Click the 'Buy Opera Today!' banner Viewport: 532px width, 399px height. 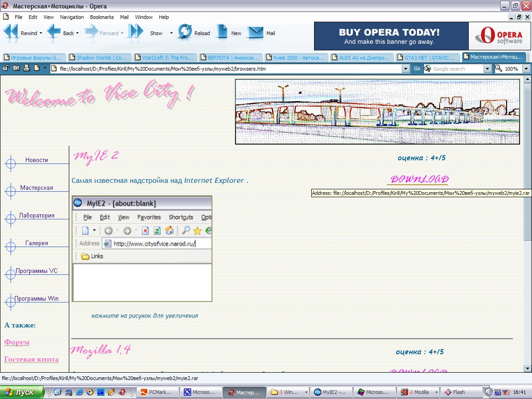391,36
